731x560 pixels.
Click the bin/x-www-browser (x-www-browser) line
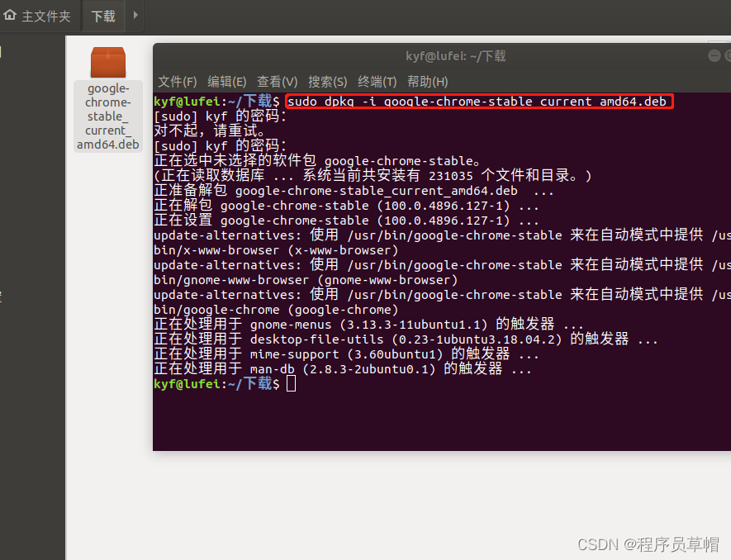point(276,250)
